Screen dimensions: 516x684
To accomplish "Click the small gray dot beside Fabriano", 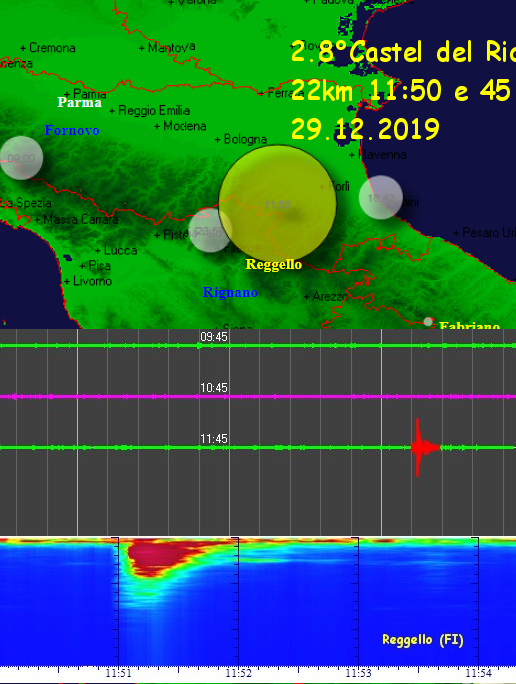I will (x=428, y=322).
